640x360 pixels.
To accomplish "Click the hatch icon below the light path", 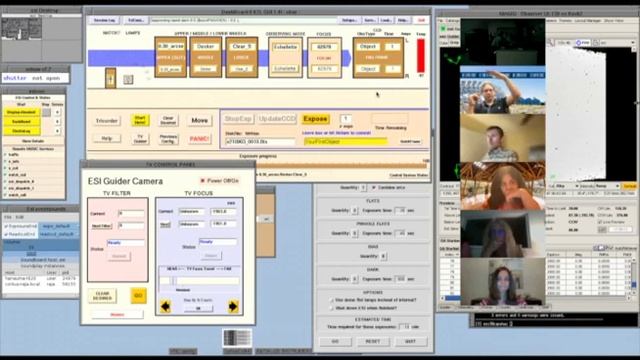I will click(x=110, y=78).
